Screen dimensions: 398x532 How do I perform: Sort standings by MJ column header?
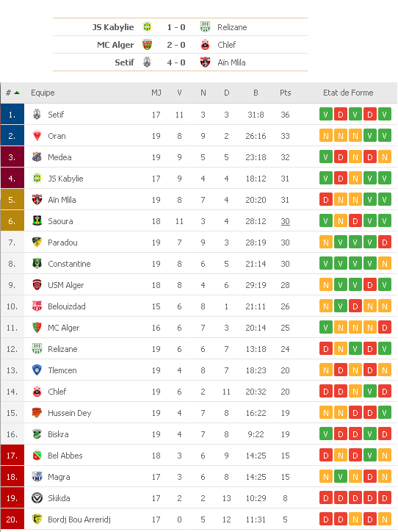coord(156,93)
